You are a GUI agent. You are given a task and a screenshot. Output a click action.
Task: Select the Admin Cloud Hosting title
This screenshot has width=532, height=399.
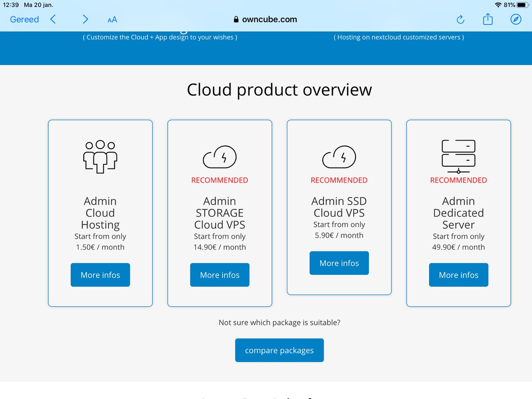tap(100, 213)
